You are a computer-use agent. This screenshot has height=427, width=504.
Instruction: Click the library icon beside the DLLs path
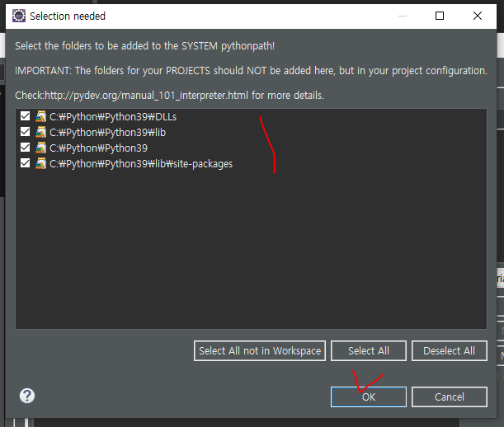pyautogui.click(x=40, y=116)
